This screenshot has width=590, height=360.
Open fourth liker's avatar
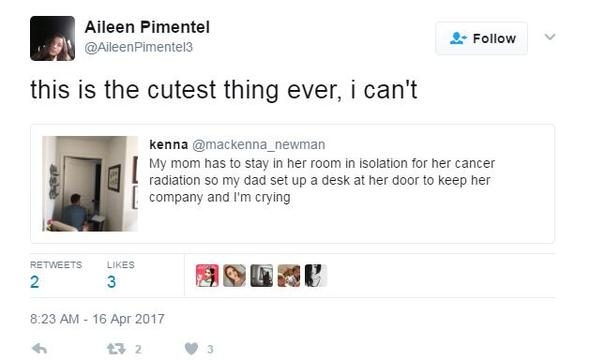point(289,275)
